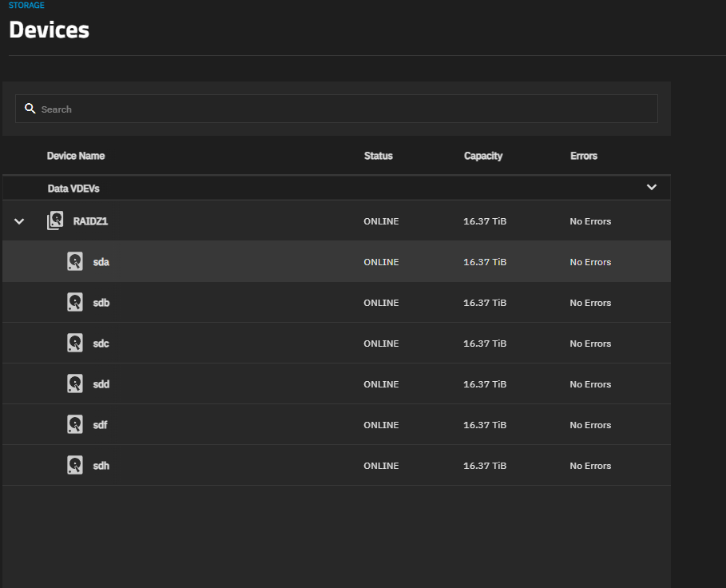Open the Storage breadcrumb link
The image size is (726, 588).
point(26,6)
